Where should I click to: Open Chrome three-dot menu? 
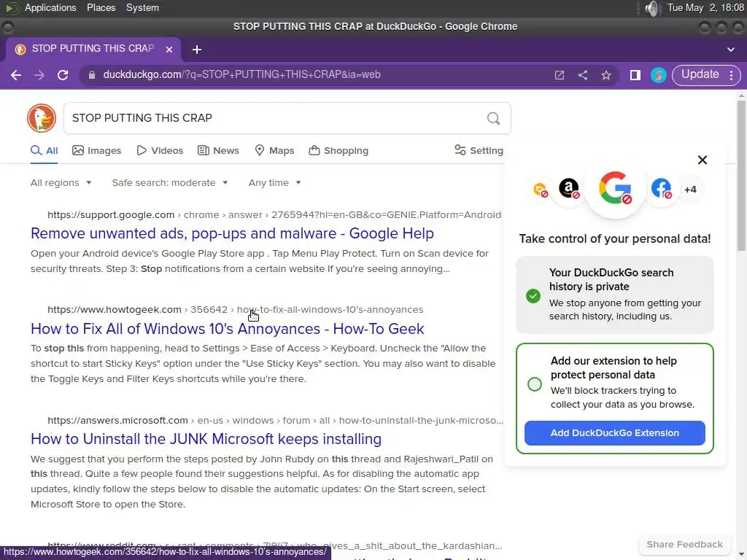click(x=731, y=75)
